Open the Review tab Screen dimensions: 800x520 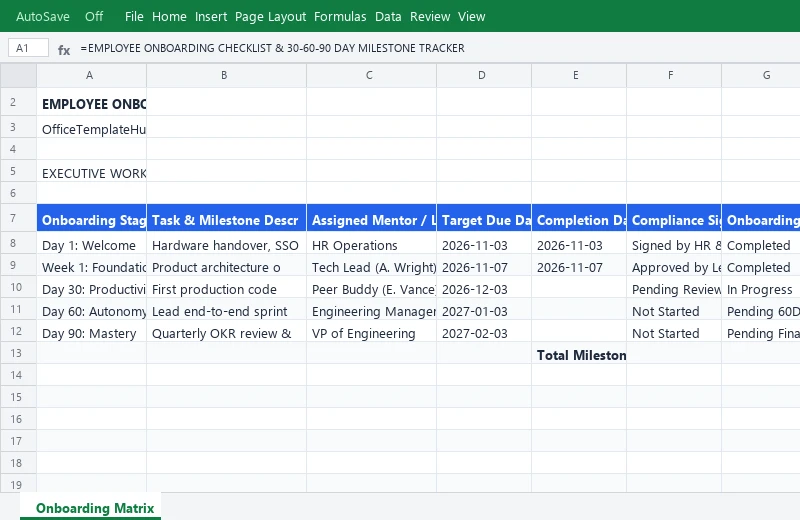click(430, 16)
